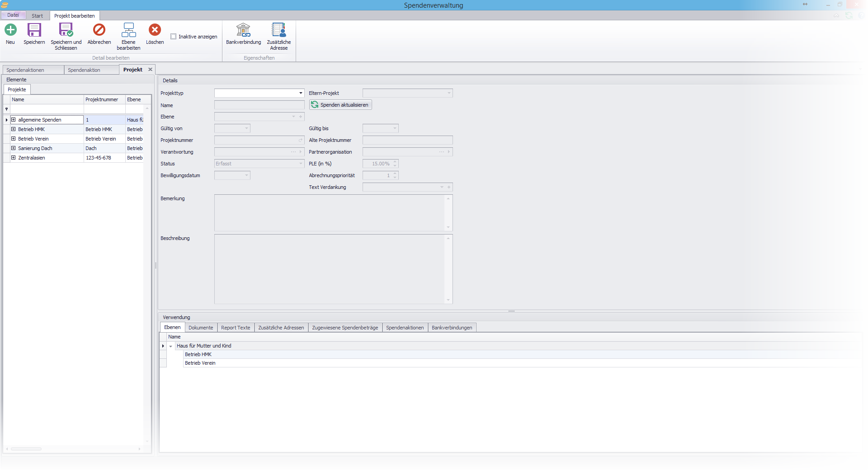Click Speichern und Schliessen icon
Image resolution: width=868 pixels, height=470 pixels.
(66, 30)
